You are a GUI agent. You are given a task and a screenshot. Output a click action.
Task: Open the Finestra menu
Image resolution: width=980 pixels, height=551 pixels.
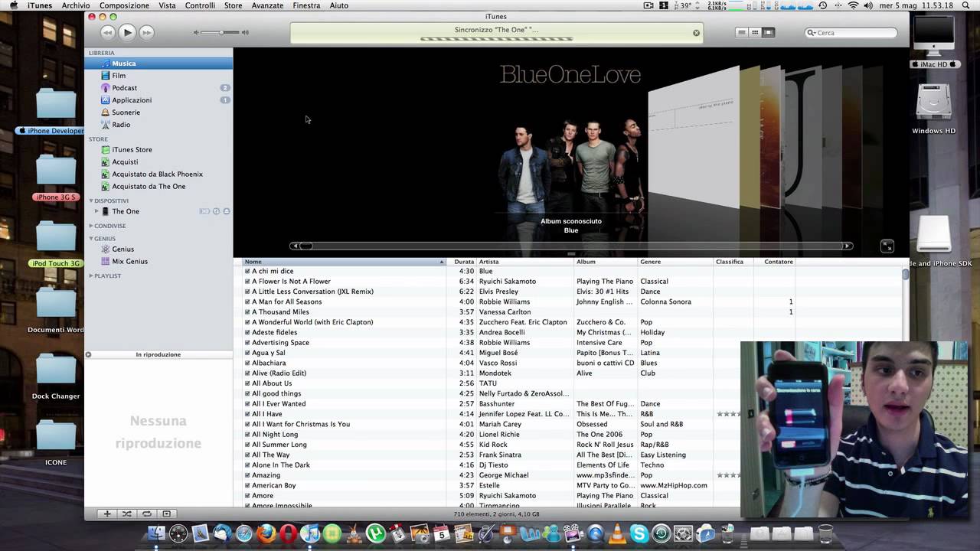point(306,5)
